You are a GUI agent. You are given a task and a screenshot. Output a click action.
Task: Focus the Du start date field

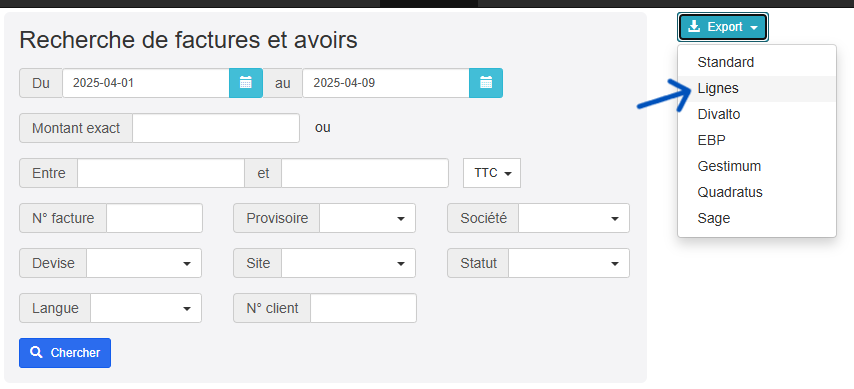point(146,83)
